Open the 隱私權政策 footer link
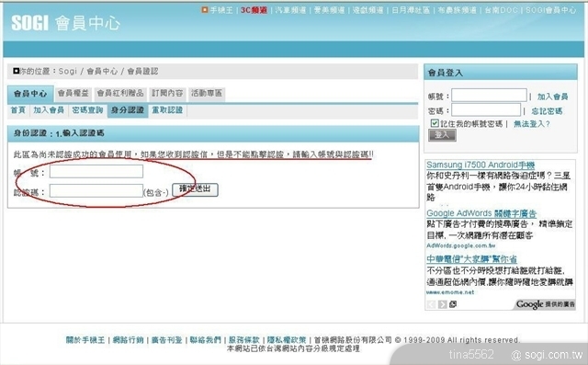 coord(287,340)
